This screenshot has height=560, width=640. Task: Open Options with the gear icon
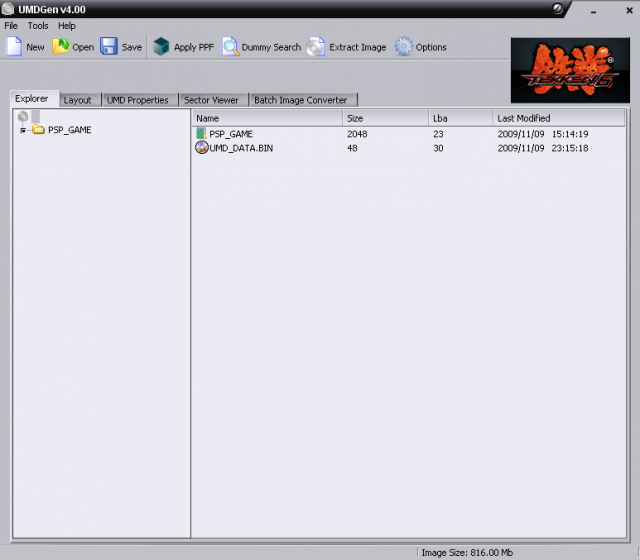click(x=403, y=47)
